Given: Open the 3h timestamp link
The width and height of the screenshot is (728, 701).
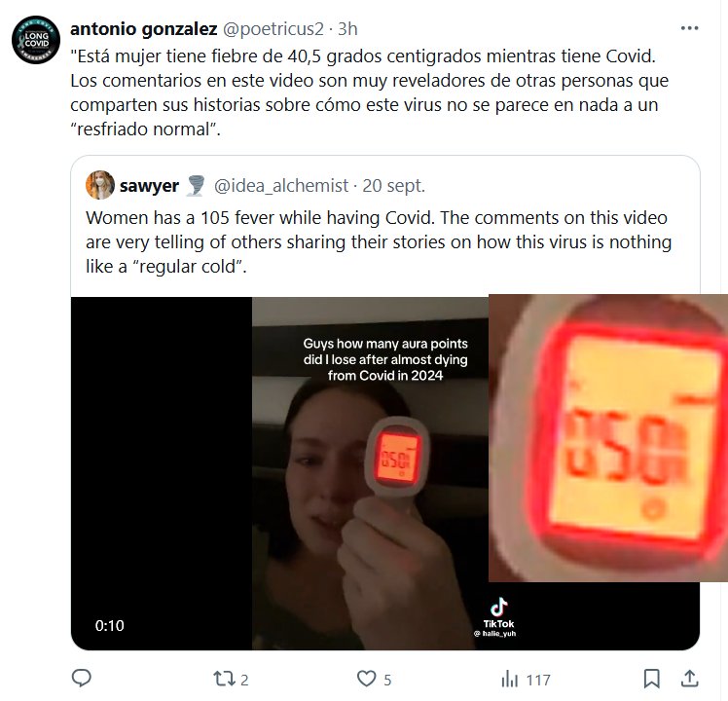Looking at the screenshot, I should 347,29.
